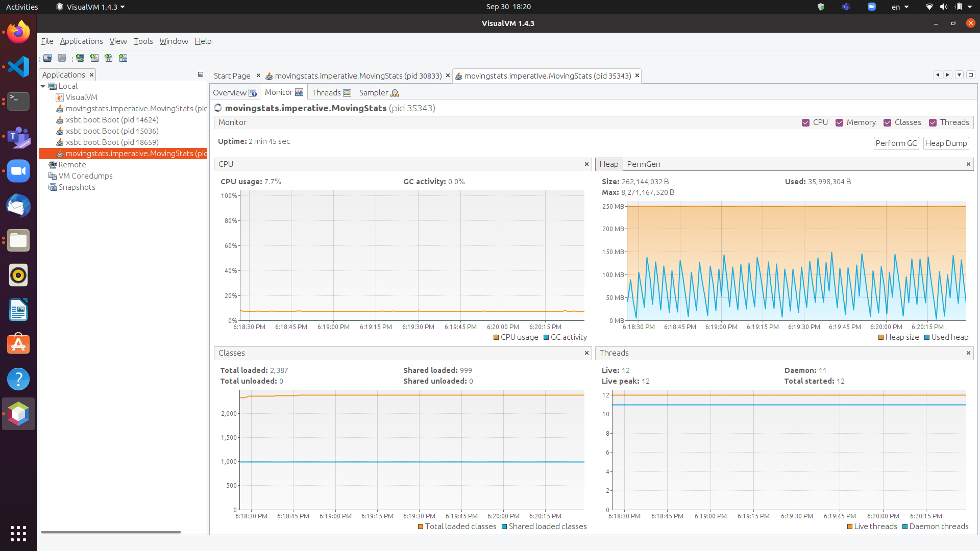Image resolution: width=980 pixels, height=551 pixels.
Task: Launch Firefox from the Ubuntu dock
Action: [18, 32]
